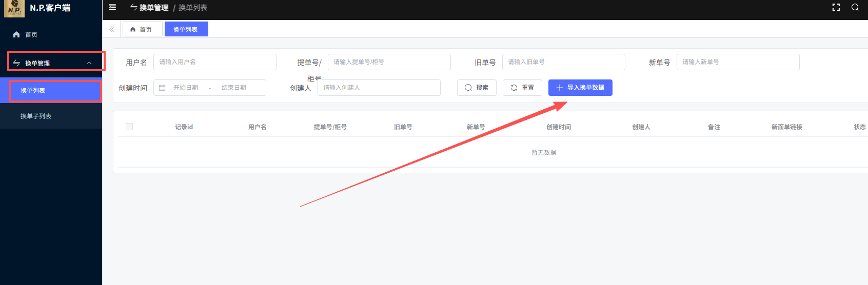This screenshot has height=285, width=868.
Task: Click the double-chevron tabs scroll left icon
Action: coord(112,29)
